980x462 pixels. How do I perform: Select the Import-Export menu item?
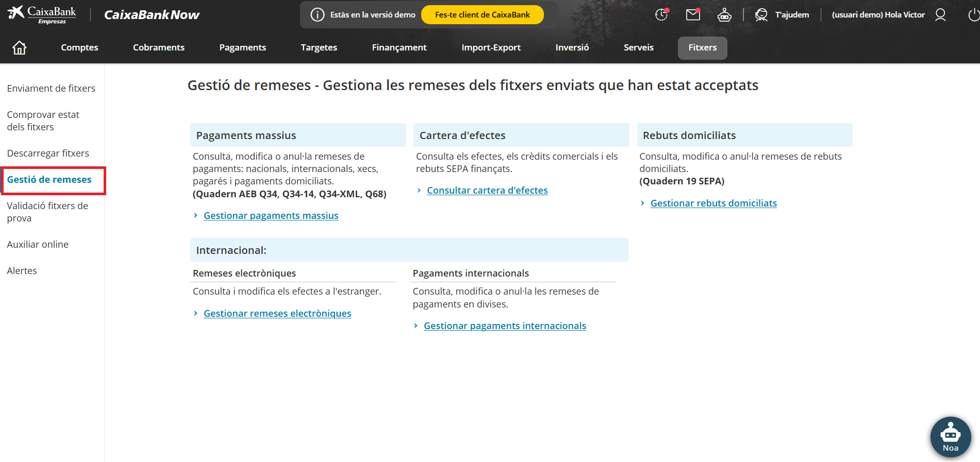click(491, 47)
